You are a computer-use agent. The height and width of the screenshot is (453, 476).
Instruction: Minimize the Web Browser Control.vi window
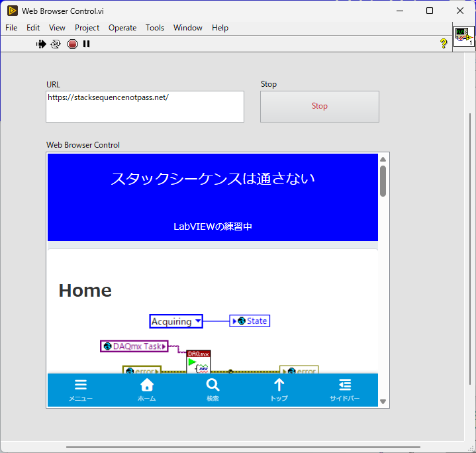400,11
